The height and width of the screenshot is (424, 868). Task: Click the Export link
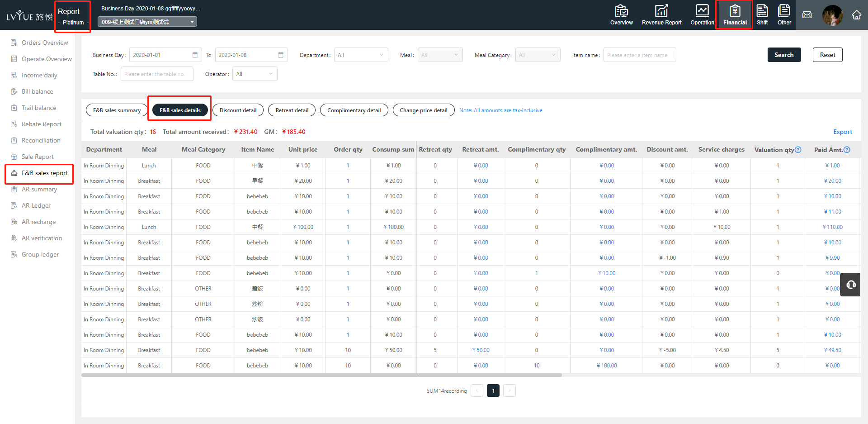click(x=843, y=132)
